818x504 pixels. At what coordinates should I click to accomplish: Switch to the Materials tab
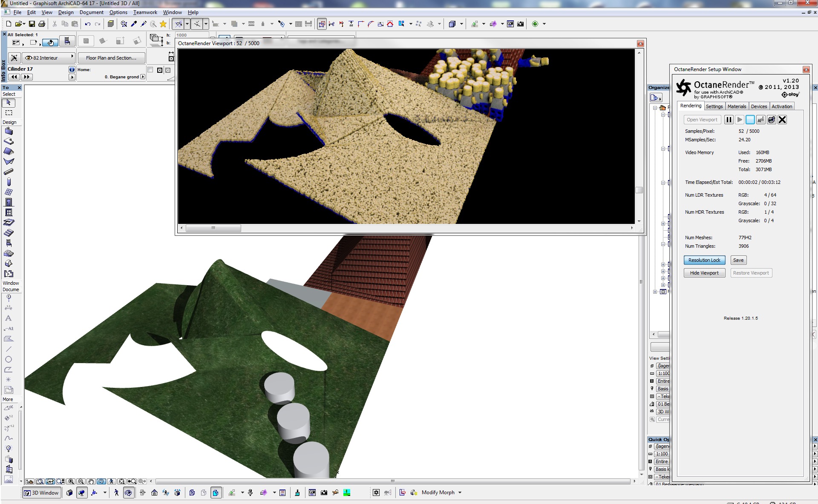click(x=736, y=106)
